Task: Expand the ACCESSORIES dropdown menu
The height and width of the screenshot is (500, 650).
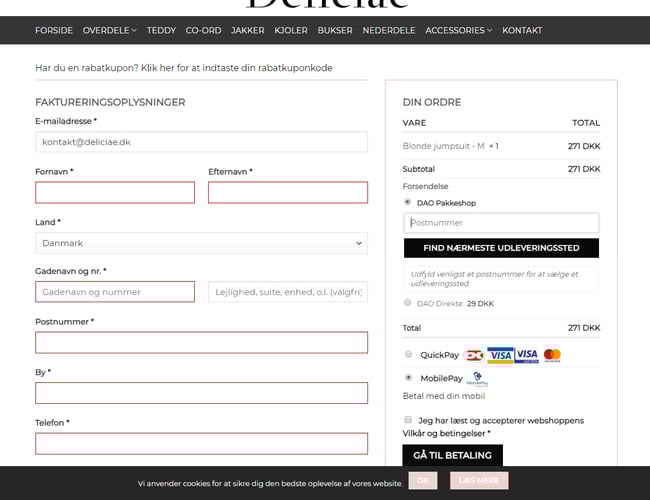Action: tap(458, 30)
